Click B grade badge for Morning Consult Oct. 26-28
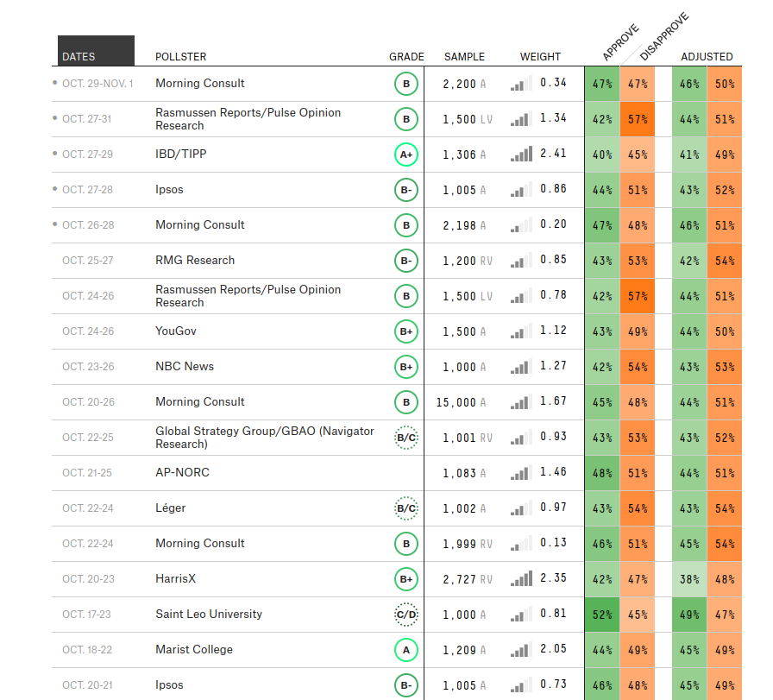This screenshot has height=700, width=773. click(406, 225)
